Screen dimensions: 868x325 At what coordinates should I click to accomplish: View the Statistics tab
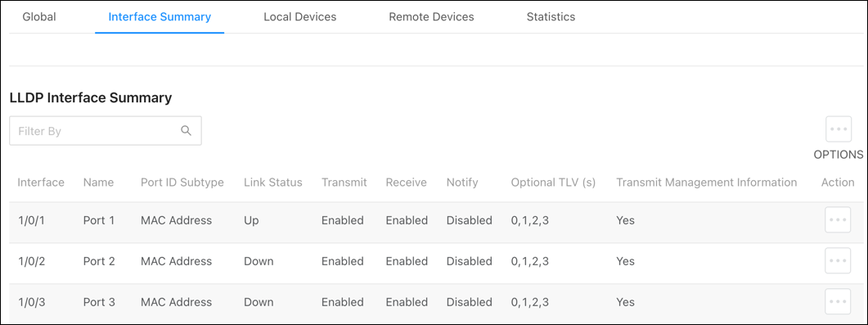click(x=551, y=16)
